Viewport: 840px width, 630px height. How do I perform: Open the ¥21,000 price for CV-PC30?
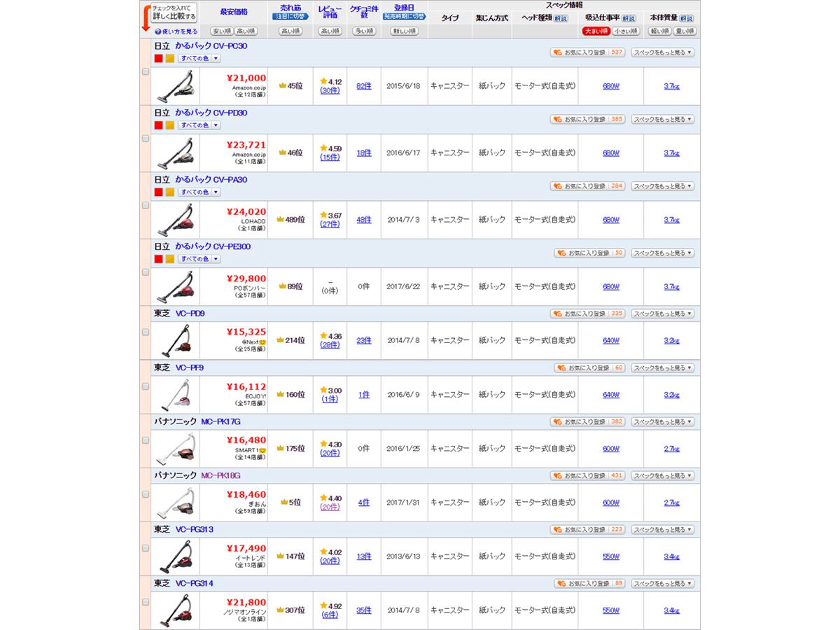[x=246, y=78]
